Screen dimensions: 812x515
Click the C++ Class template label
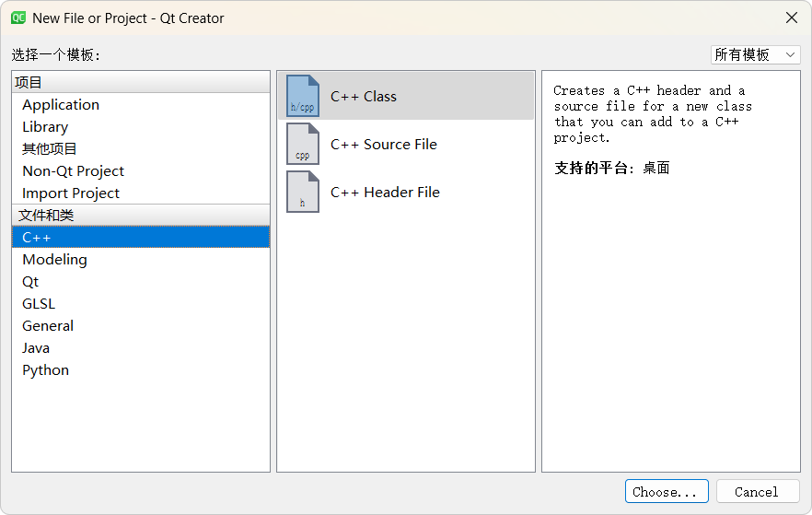click(x=364, y=97)
